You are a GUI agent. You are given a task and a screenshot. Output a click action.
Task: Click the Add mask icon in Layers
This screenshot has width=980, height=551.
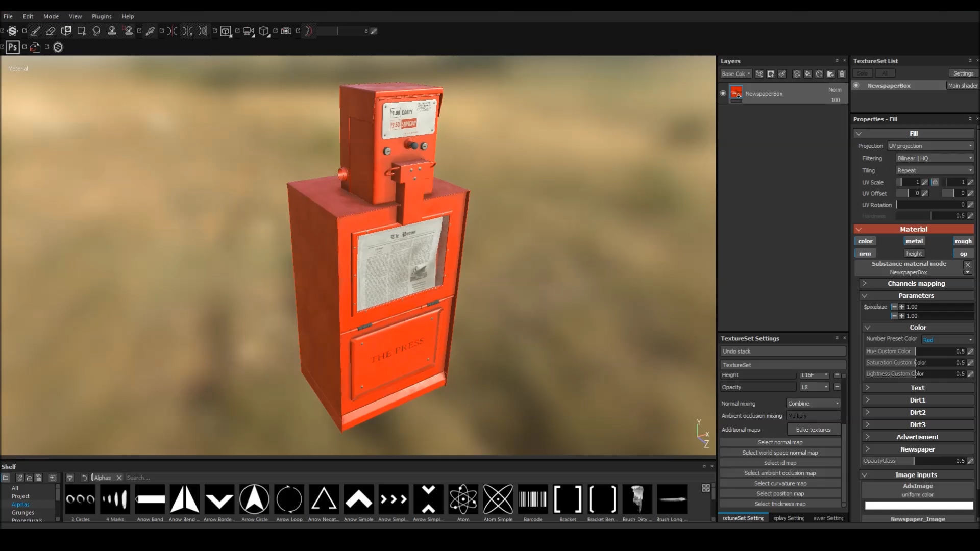click(x=771, y=74)
